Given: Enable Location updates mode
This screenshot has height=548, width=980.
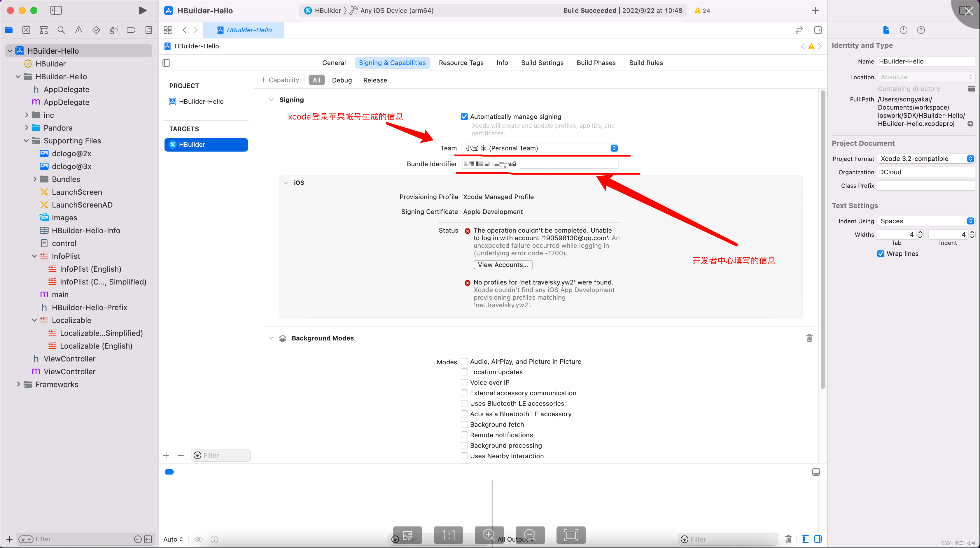Looking at the screenshot, I should point(464,372).
